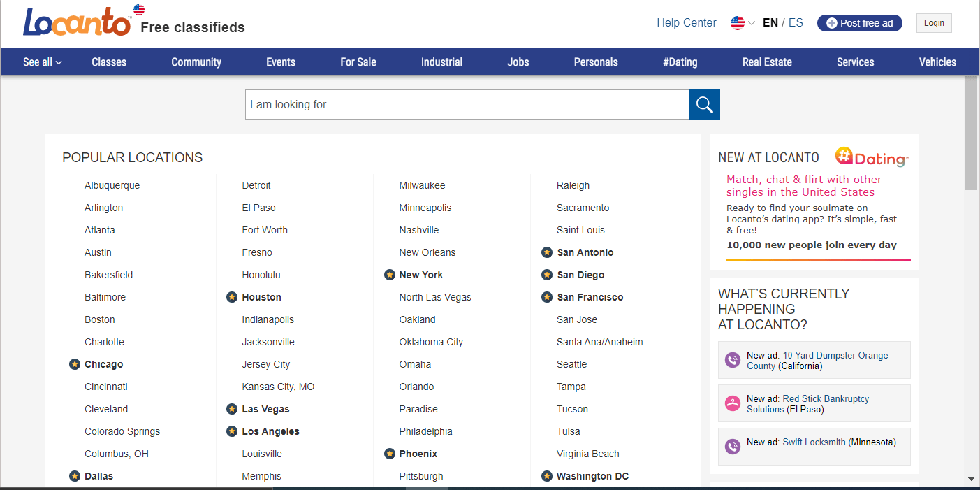Image resolution: width=980 pixels, height=490 pixels.
Task: Click the star icon beside Houston
Action: [232, 297]
